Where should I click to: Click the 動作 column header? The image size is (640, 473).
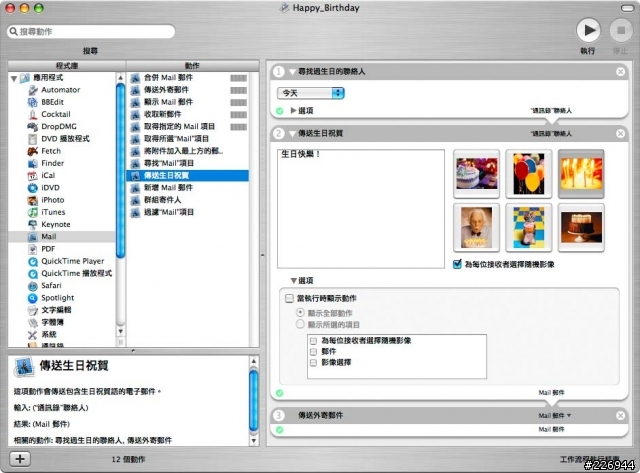click(x=193, y=66)
